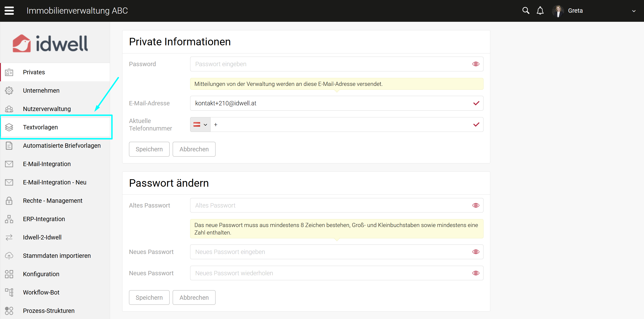Open Unternehmen settings section

[x=55, y=91]
